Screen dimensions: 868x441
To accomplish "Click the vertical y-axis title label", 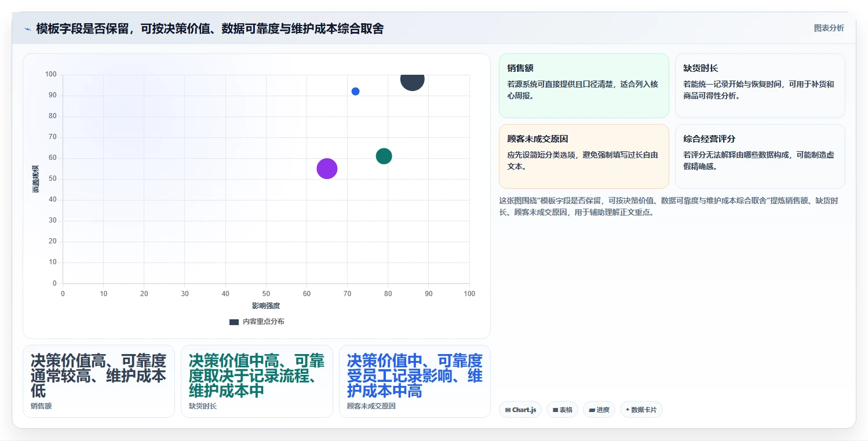I will [x=36, y=179].
